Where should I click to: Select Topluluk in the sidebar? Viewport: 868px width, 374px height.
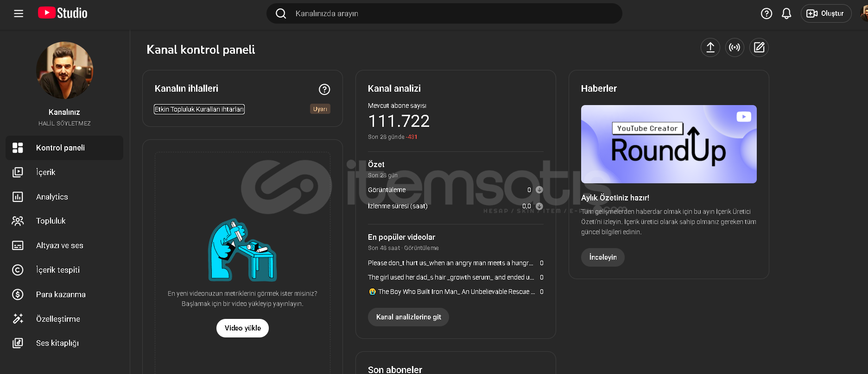click(64, 221)
